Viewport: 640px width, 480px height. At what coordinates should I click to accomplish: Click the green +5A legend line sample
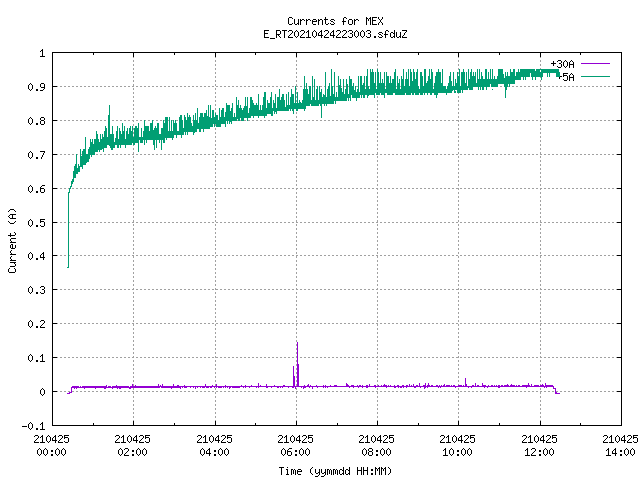(595, 76)
